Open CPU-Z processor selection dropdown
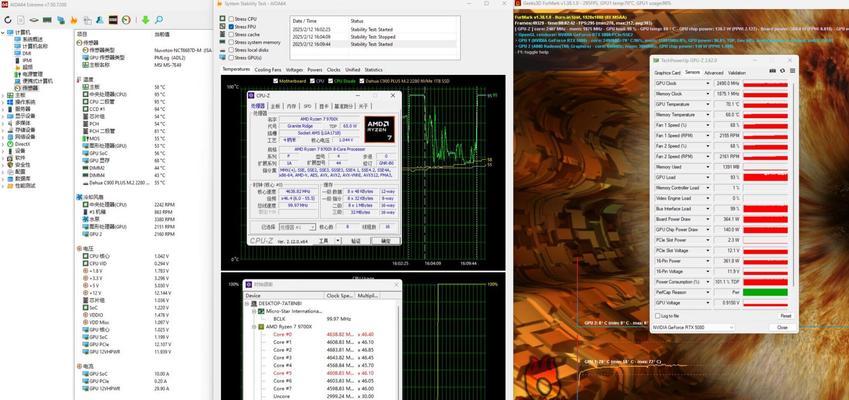The width and height of the screenshot is (849, 400). pos(297,227)
